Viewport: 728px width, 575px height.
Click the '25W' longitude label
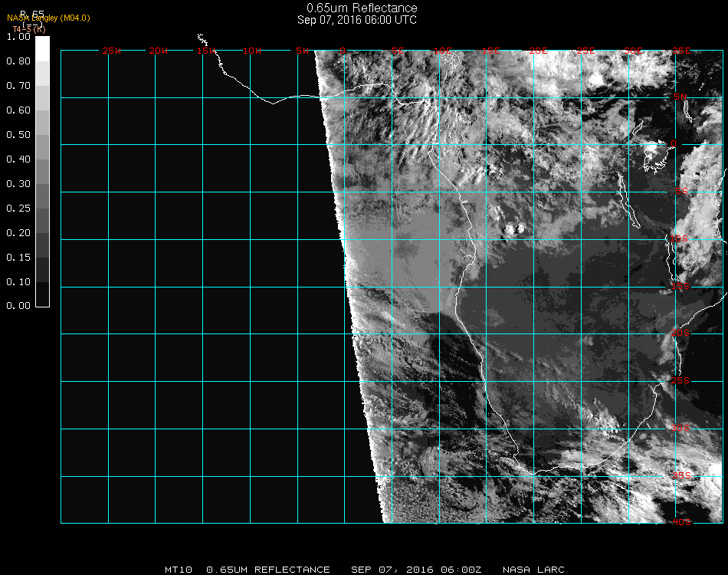pyautogui.click(x=111, y=51)
